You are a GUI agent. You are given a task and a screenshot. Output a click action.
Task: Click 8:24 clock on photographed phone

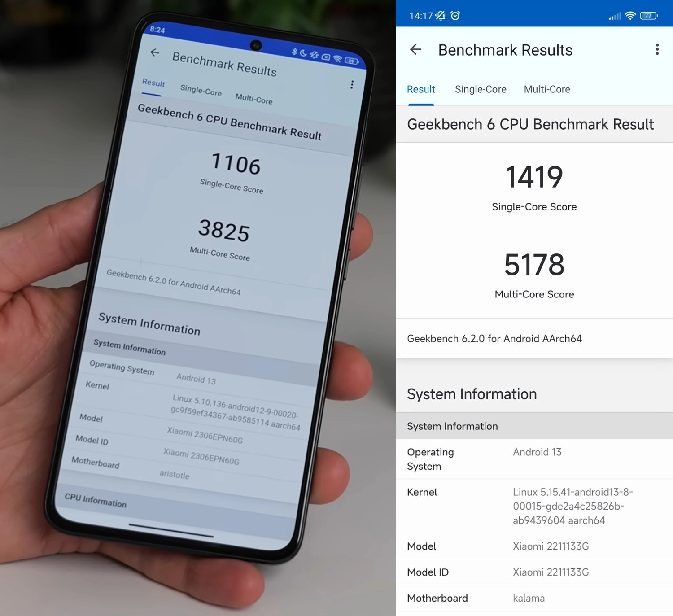pyautogui.click(x=157, y=30)
